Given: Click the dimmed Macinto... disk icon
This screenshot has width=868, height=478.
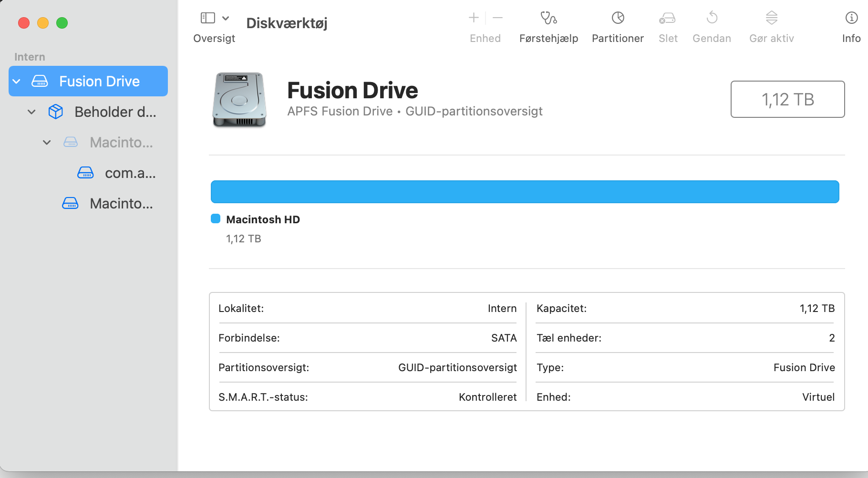Looking at the screenshot, I should click(x=71, y=142).
